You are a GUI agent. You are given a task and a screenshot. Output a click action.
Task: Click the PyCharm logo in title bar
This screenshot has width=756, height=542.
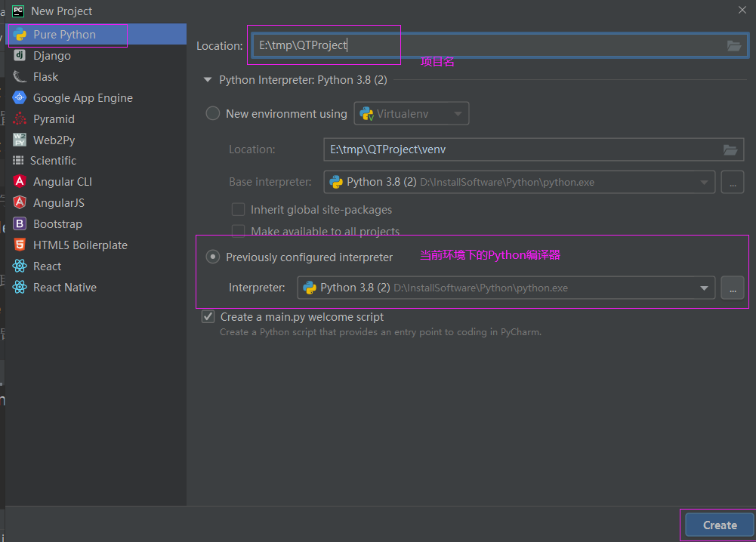18,11
